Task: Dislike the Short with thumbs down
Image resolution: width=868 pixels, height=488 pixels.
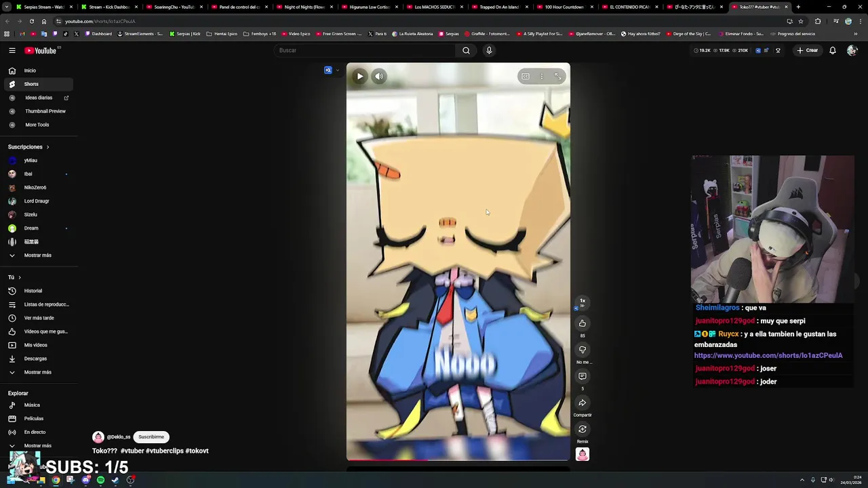Action: 582,350
